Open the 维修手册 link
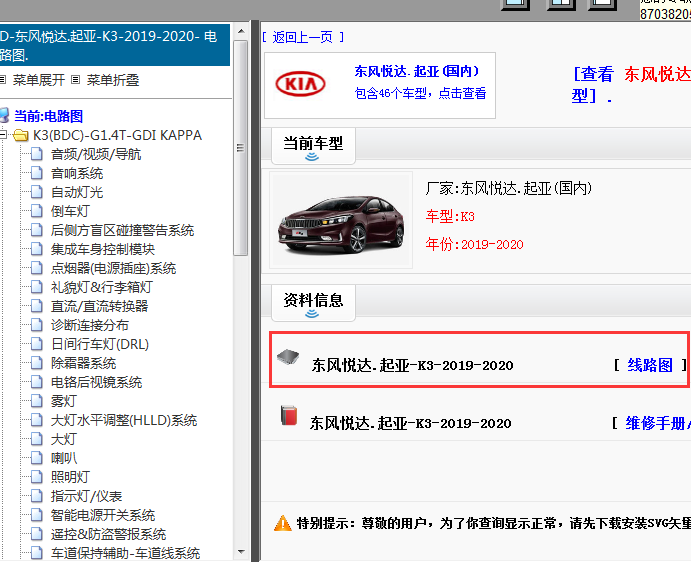This screenshot has height=562, width=691. click(658, 423)
